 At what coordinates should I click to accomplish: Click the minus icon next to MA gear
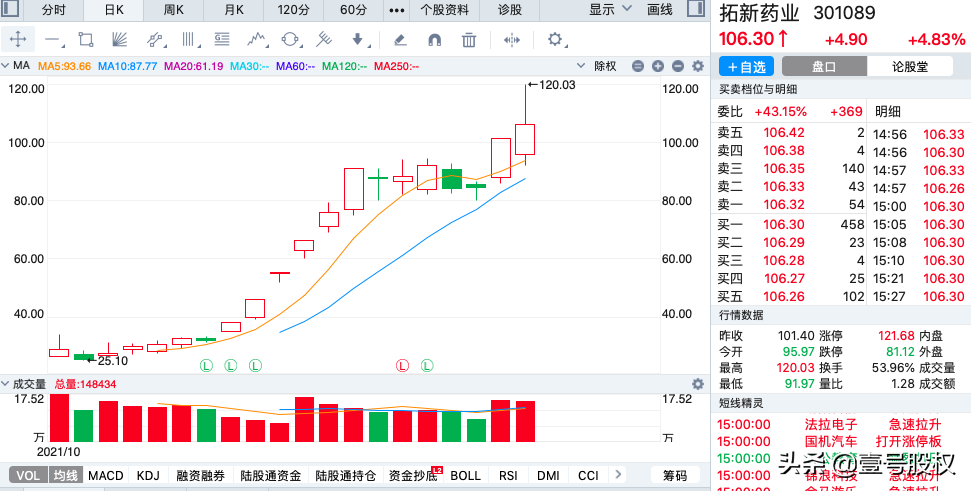[x=678, y=66]
